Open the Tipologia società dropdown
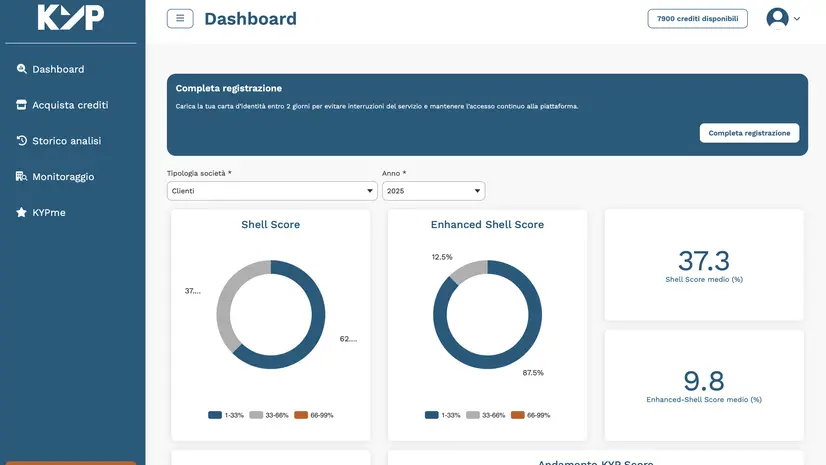The height and width of the screenshot is (465, 826). coord(272,191)
